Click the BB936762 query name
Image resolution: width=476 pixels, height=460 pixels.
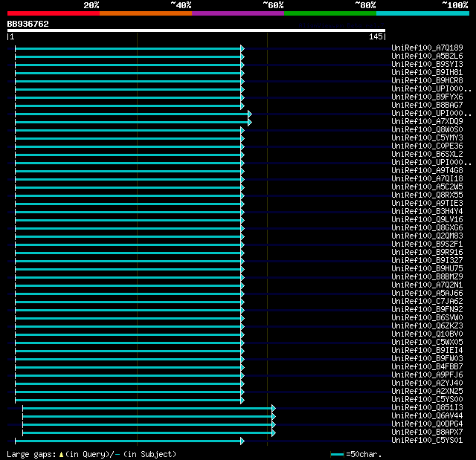(28, 24)
